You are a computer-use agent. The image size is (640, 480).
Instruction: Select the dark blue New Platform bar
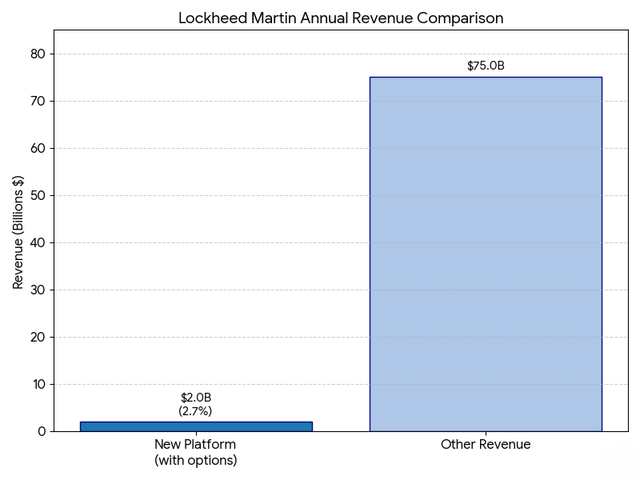tap(196, 427)
